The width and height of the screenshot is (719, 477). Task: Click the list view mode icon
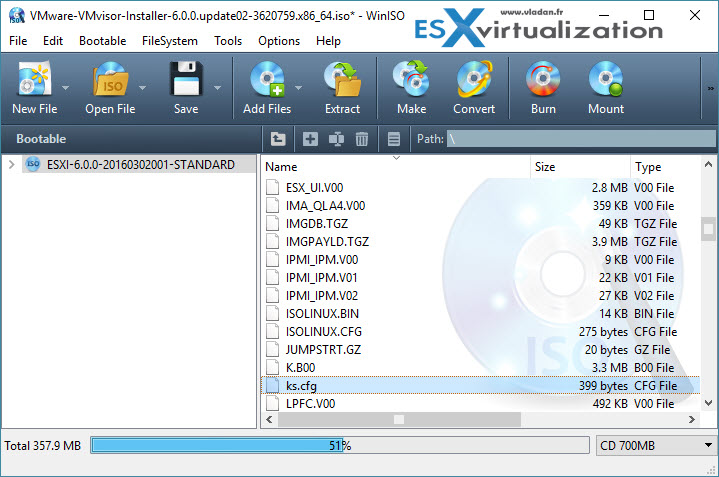(x=394, y=139)
